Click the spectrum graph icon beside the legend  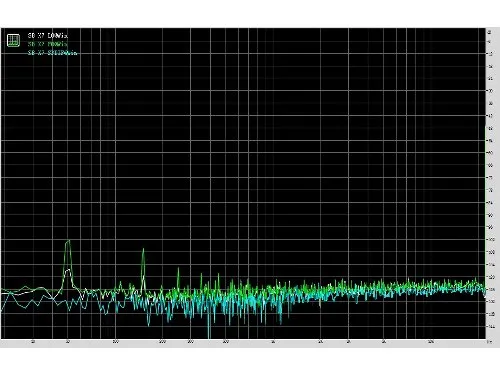pyautogui.click(x=13, y=40)
